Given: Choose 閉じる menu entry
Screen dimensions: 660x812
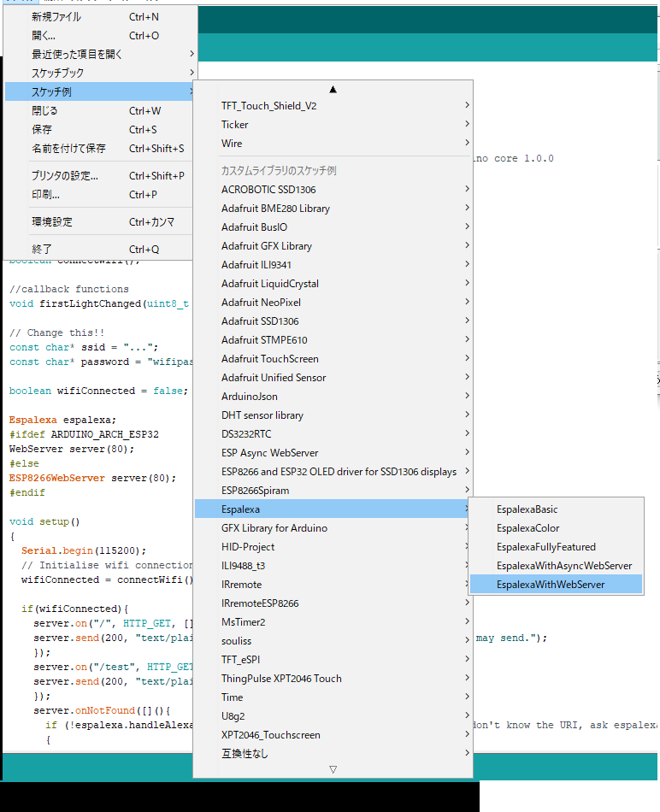Looking at the screenshot, I should (x=99, y=111).
